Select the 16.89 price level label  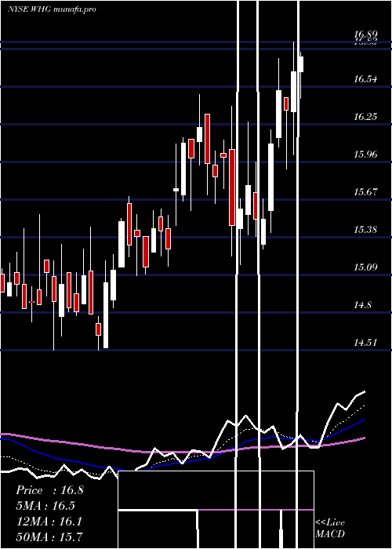[x=365, y=35]
